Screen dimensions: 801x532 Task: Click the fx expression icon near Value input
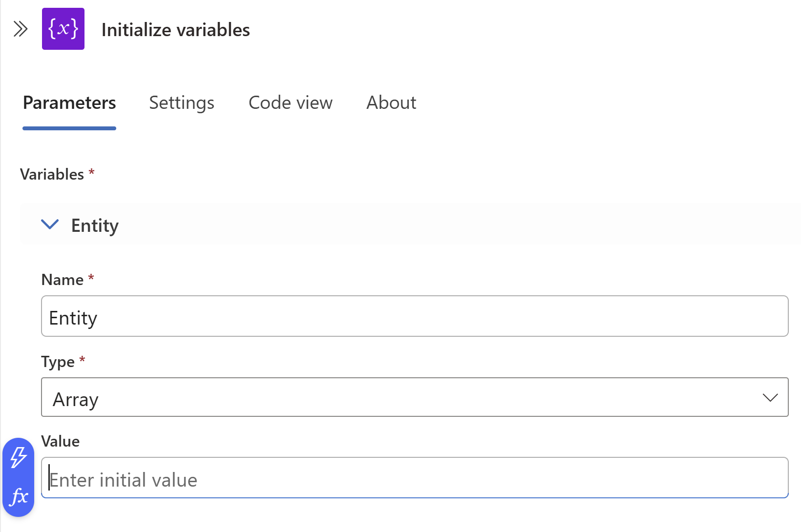point(18,498)
